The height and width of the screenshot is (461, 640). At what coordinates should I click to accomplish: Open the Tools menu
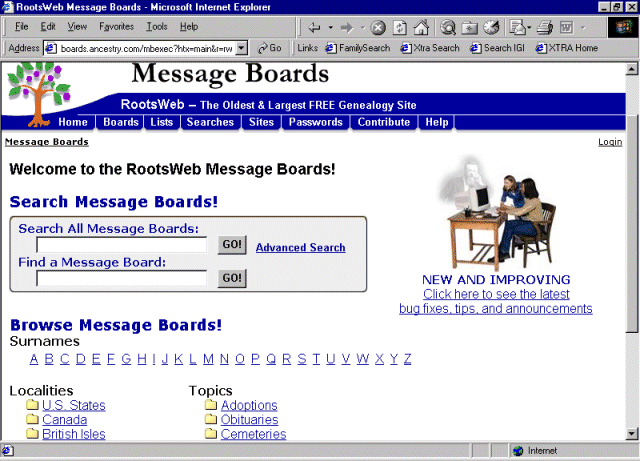157,27
